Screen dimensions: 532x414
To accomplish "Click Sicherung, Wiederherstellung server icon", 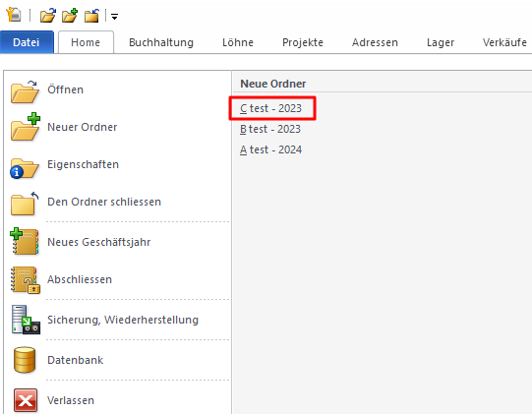I will coord(26,320).
